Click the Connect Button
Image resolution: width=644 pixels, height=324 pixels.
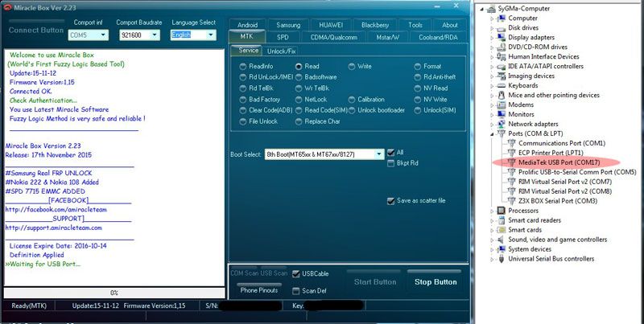pos(36,28)
